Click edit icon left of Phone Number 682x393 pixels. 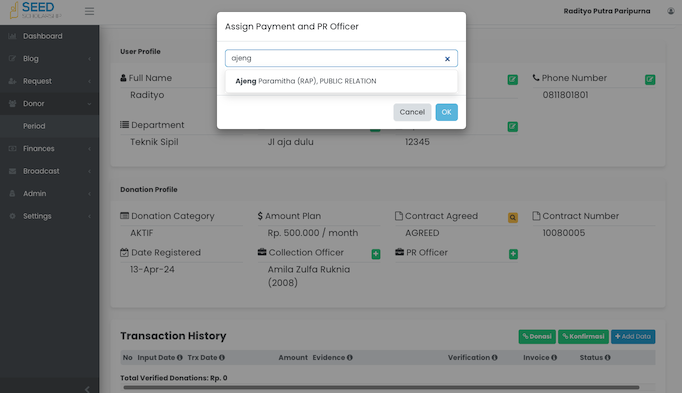tap(512, 80)
